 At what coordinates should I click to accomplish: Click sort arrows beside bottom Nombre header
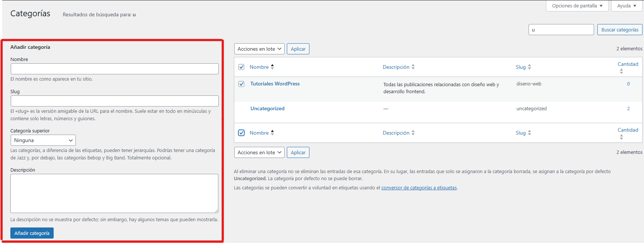coord(272,133)
